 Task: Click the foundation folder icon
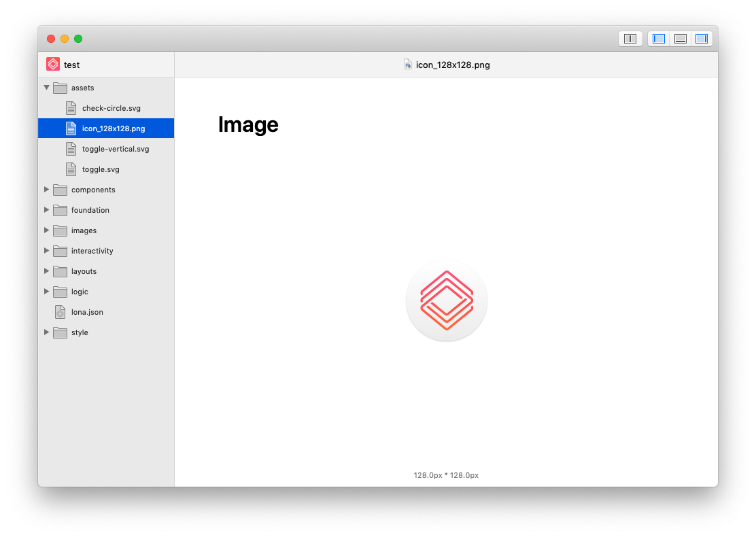[x=61, y=210]
